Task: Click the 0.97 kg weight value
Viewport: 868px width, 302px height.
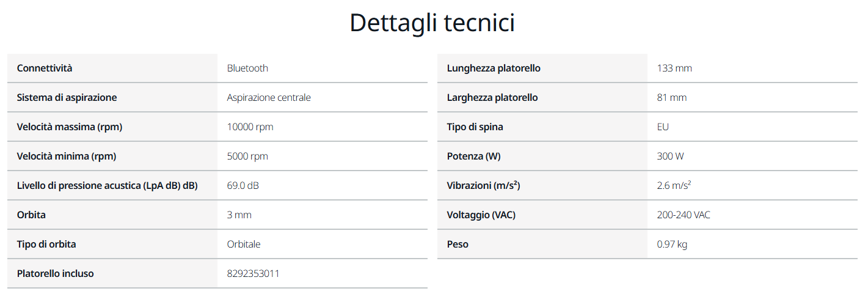Action: click(x=672, y=245)
